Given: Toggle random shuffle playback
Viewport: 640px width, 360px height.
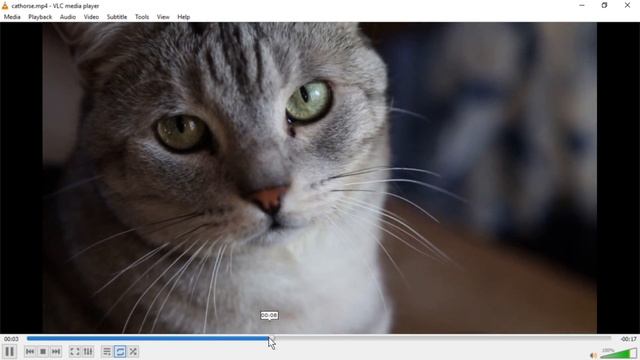Looking at the screenshot, I should 133,351.
